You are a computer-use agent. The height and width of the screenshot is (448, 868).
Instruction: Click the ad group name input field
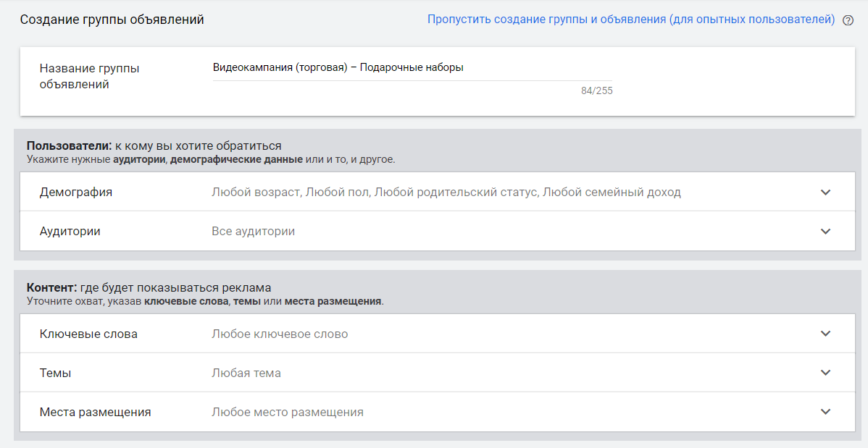412,68
